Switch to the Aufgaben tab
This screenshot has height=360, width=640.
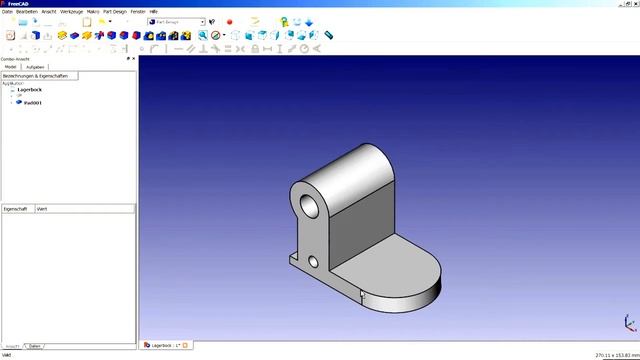point(35,67)
